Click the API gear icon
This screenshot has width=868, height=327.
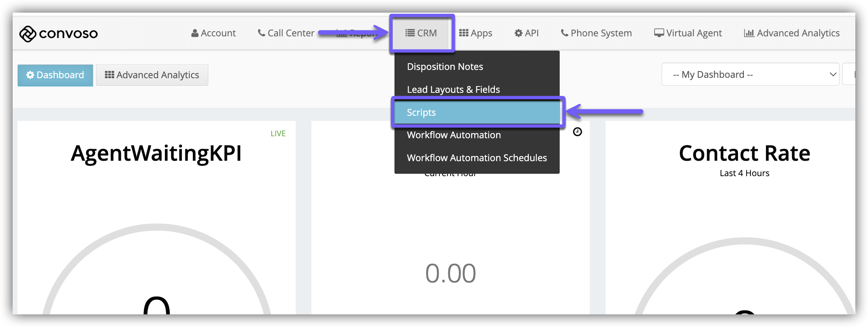point(518,34)
